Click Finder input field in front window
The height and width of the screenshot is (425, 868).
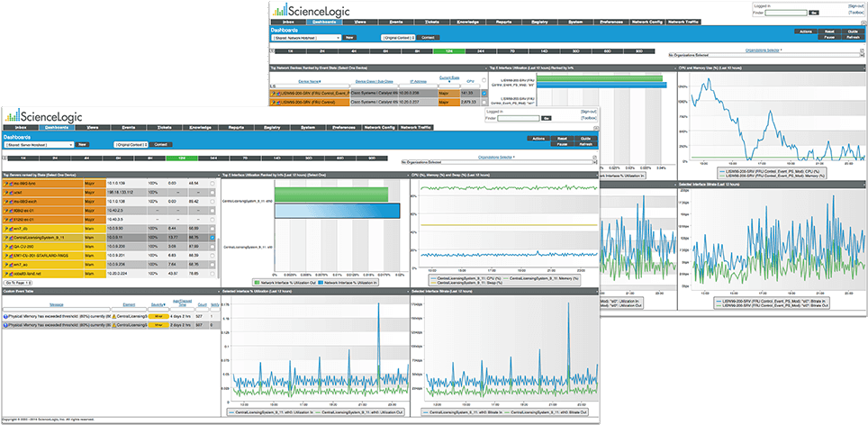click(518, 118)
